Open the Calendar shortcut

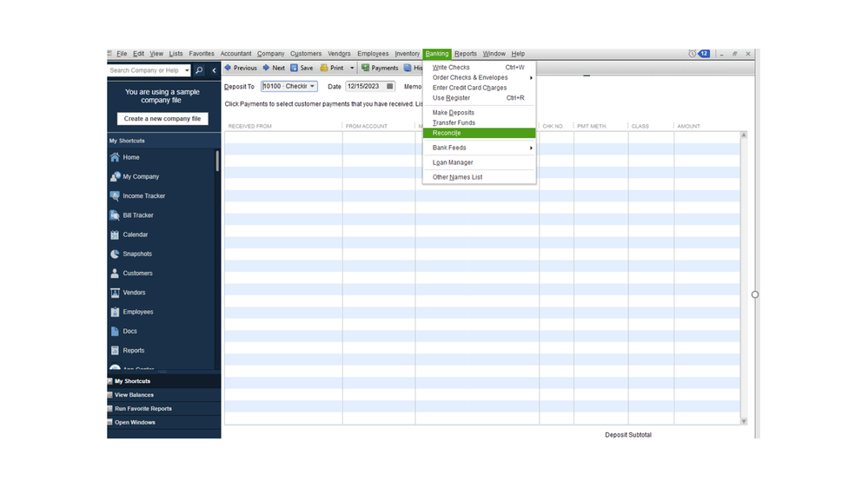point(135,234)
